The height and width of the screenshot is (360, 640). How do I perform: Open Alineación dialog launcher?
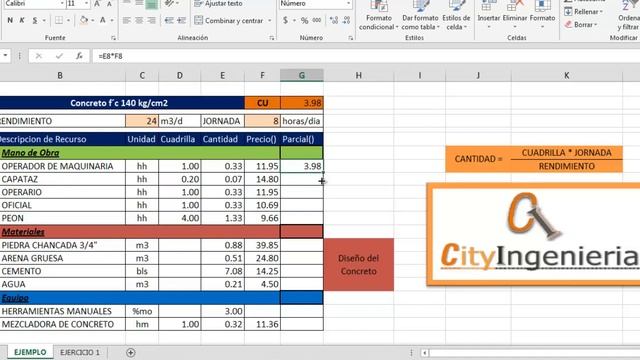click(x=272, y=38)
